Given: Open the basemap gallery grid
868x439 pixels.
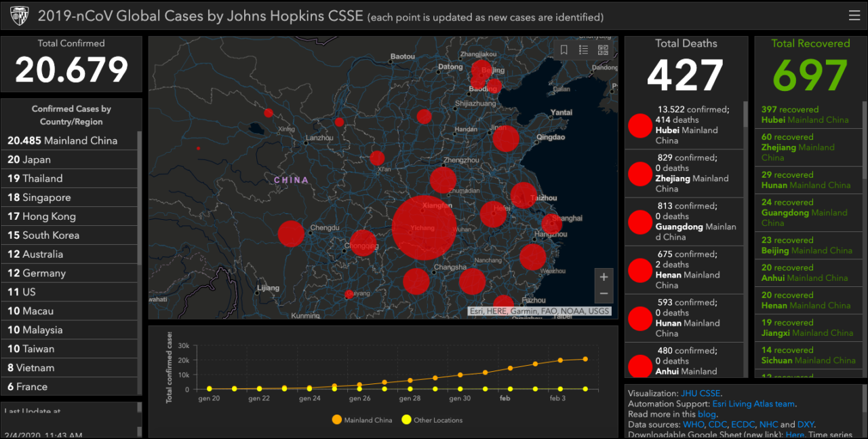Looking at the screenshot, I should click(603, 50).
